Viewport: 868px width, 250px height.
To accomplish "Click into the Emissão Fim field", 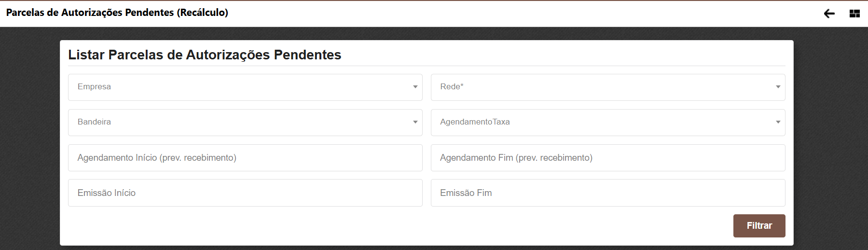I will [608, 193].
